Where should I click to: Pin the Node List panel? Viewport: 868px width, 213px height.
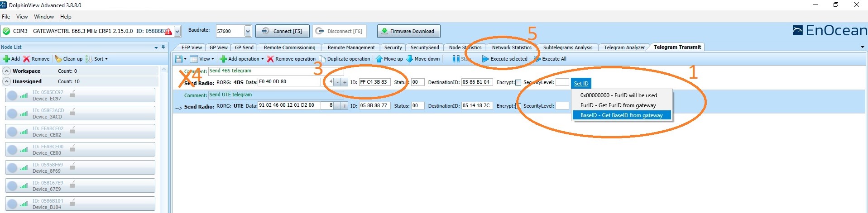[163, 47]
